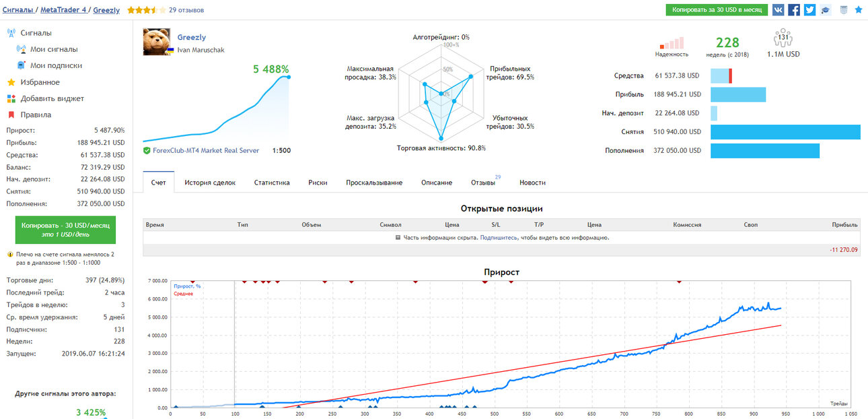Click the Запущен date 2019.06.07 16:21:24
This screenshot has height=419, width=868.
click(x=93, y=353)
